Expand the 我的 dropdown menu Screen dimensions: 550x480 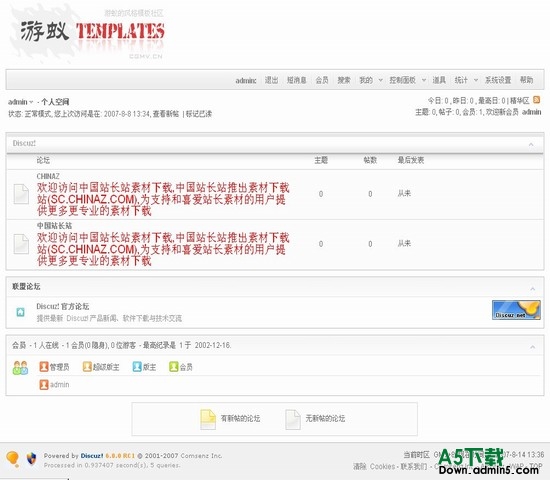[380, 80]
